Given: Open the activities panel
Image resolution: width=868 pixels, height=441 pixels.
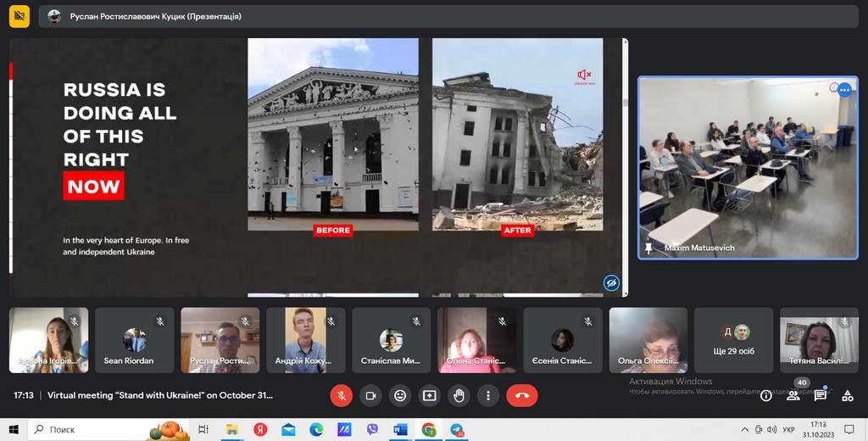Looking at the screenshot, I should (847, 395).
